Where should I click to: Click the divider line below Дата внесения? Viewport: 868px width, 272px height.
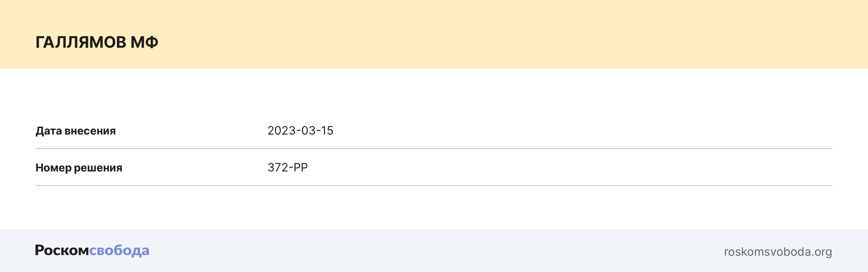click(434, 149)
